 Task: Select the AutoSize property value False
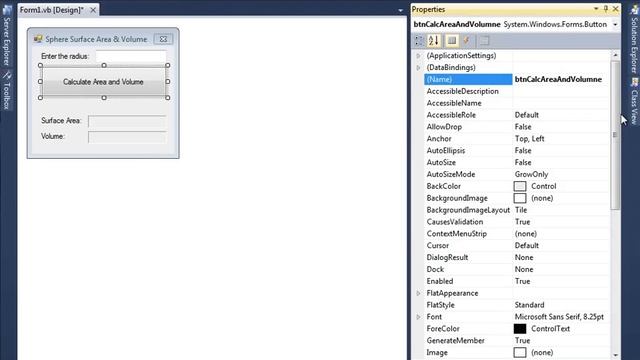click(x=523, y=162)
